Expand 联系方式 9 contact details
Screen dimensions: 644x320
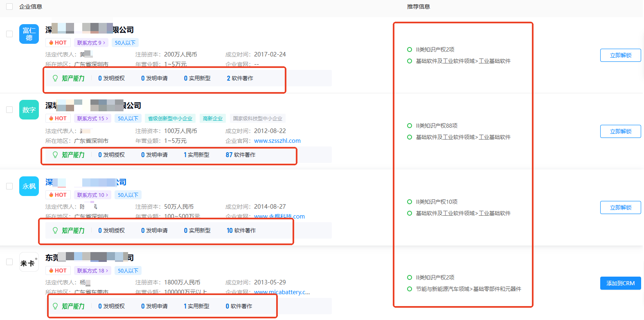pos(91,43)
